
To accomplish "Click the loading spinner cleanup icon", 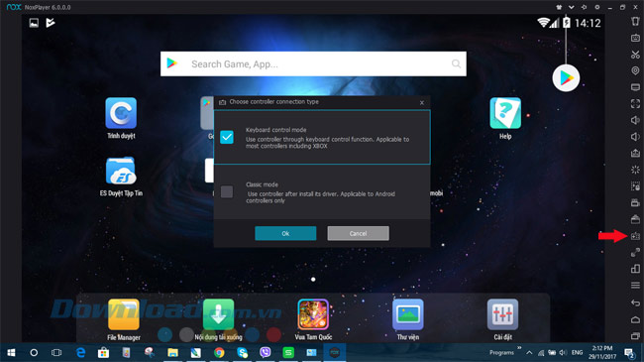I will (635, 170).
